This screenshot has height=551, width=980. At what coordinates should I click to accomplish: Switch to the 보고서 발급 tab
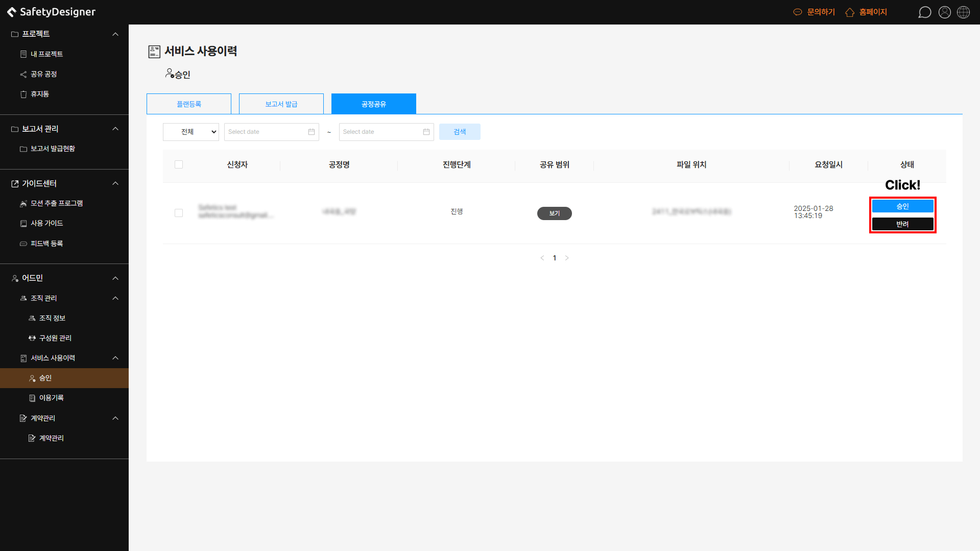point(281,104)
